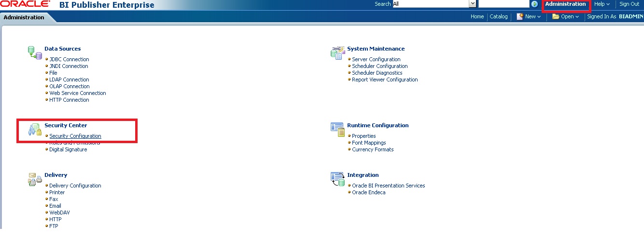This screenshot has width=644, height=240.
Task: Open Font Mappings
Action: pyautogui.click(x=369, y=143)
